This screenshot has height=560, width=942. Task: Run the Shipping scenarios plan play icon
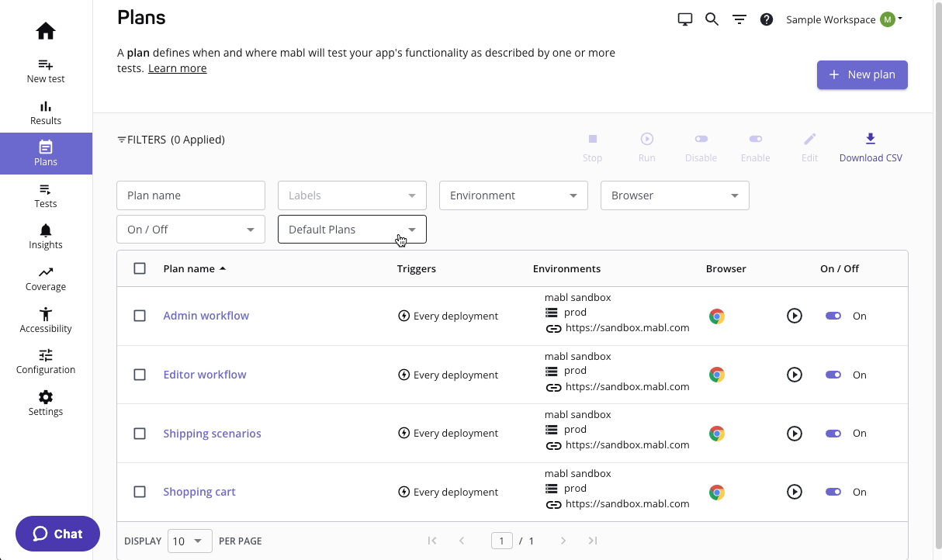794,434
